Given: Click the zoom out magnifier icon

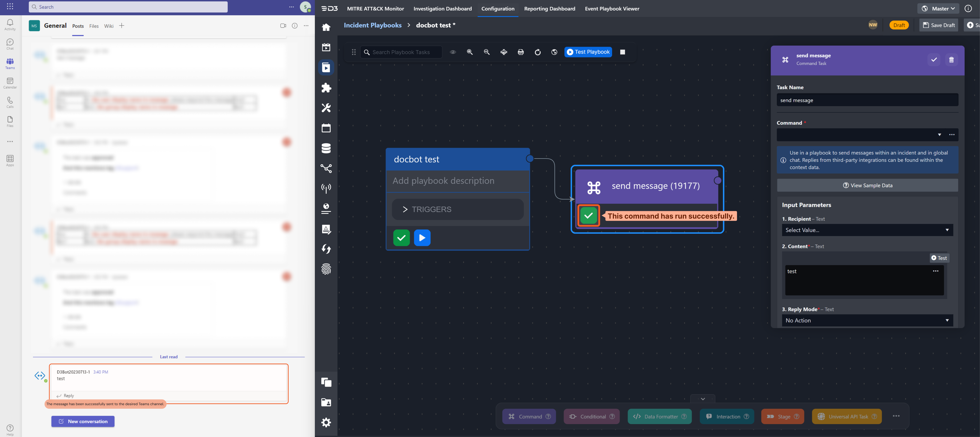Looking at the screenshot, I should (487, 52).
